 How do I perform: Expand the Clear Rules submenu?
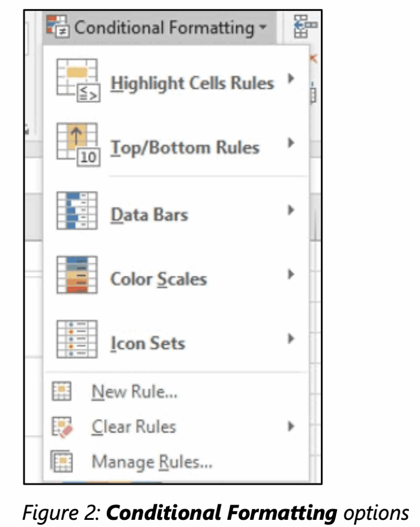[291, 426]
